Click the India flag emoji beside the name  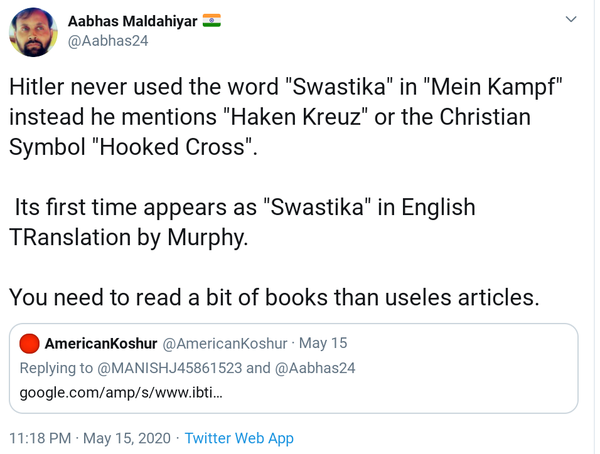pos(212,20)
